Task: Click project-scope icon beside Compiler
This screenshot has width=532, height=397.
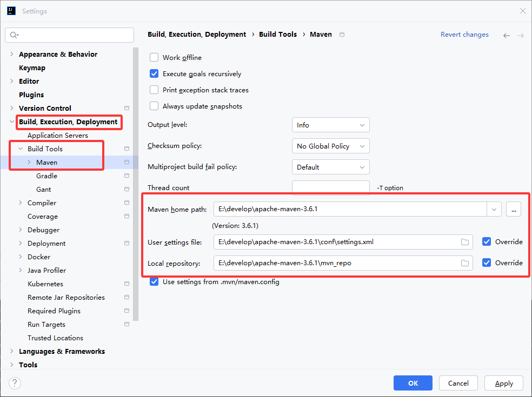Action: [x=127, y=203]
